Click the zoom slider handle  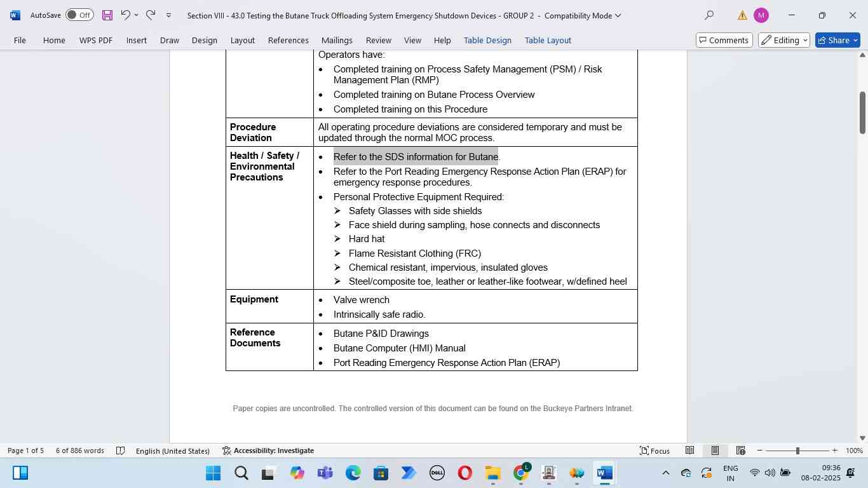click(797, 451)
